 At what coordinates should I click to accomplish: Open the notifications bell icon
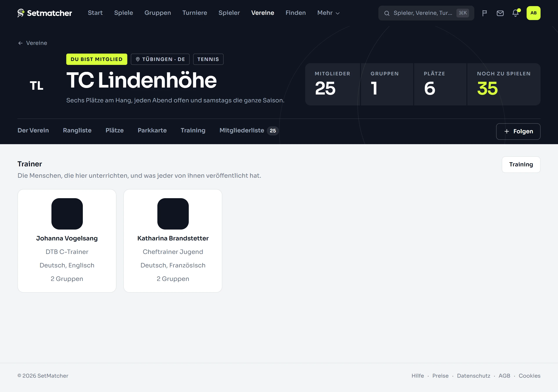click(515, 13)
